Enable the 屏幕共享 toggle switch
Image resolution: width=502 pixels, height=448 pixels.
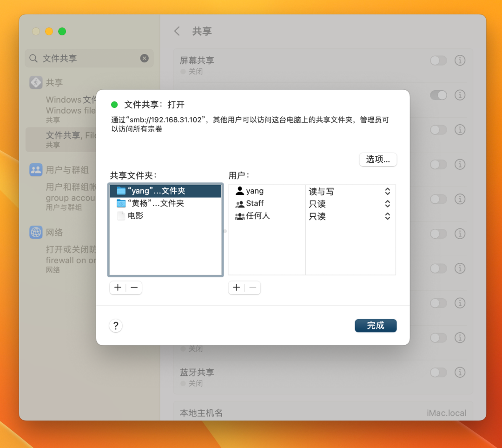click(438, 60)
